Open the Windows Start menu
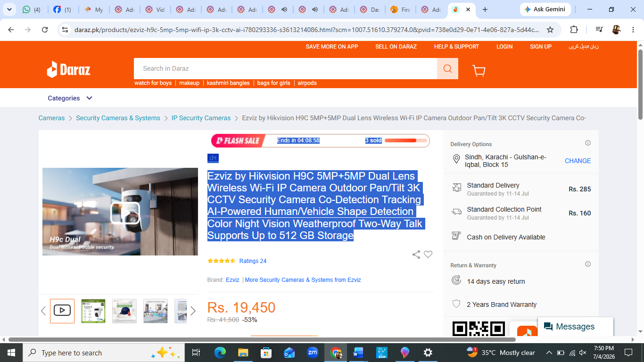 pyautogui.click(x=11, y=353)
